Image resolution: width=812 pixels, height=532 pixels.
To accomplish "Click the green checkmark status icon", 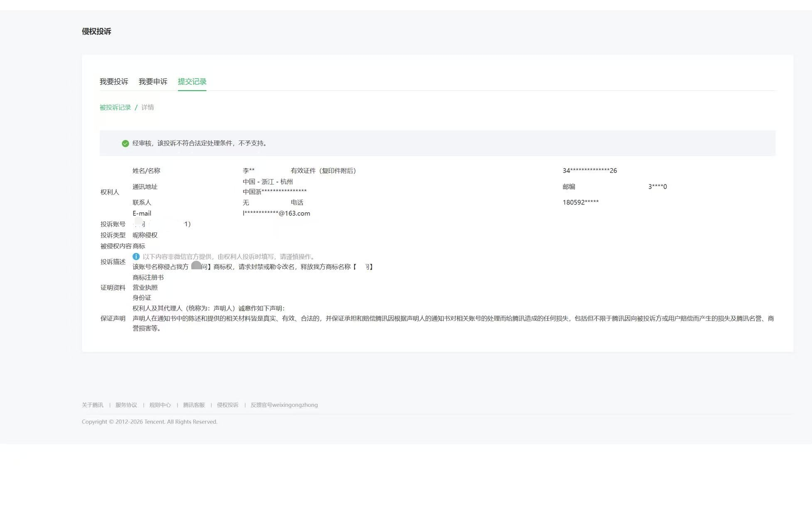I will click(x=125, y=143).
